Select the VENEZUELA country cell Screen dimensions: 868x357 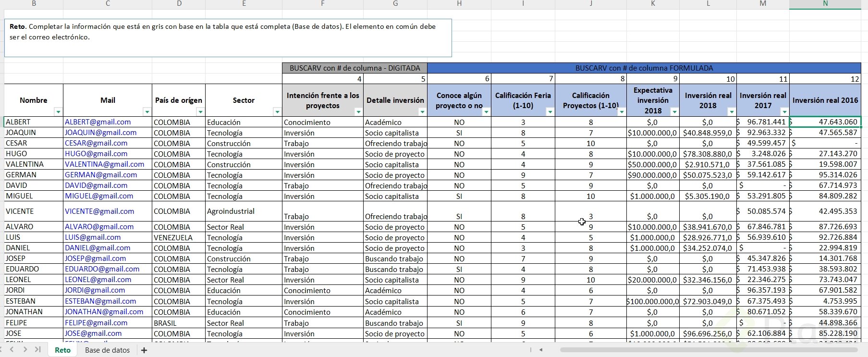pos(179,237)
